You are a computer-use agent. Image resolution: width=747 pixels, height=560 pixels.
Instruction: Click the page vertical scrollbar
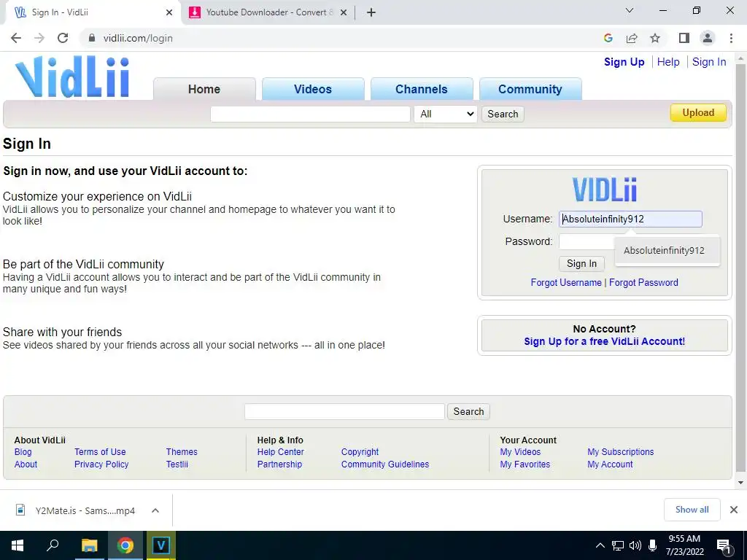point(740,267)
